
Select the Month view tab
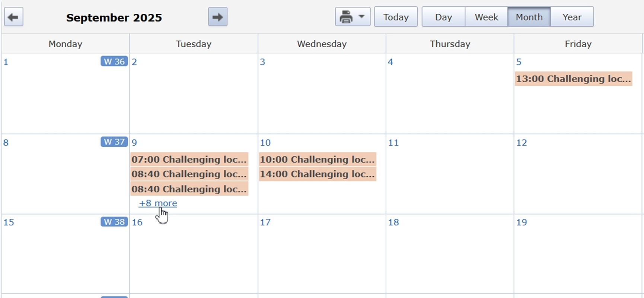tap(529, 17)
